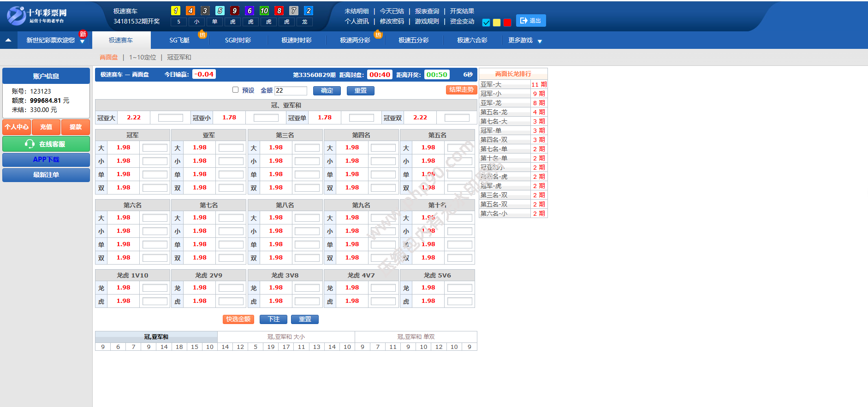
Task: Open the 结果走势 trend button
Action: 461,90
